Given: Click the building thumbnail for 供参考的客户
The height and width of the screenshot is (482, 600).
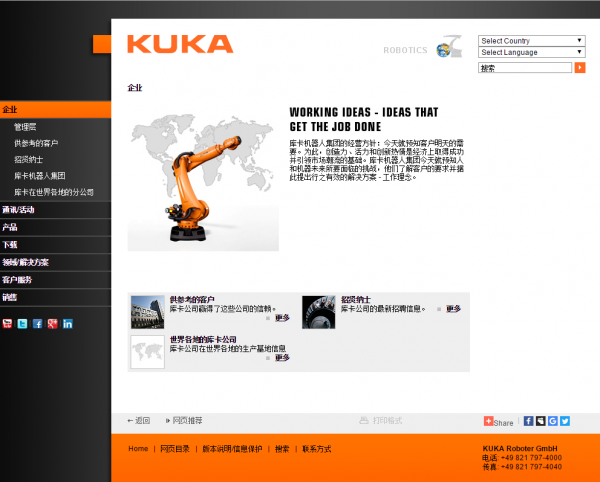Looking at the screenshot, I should point(148,312).
